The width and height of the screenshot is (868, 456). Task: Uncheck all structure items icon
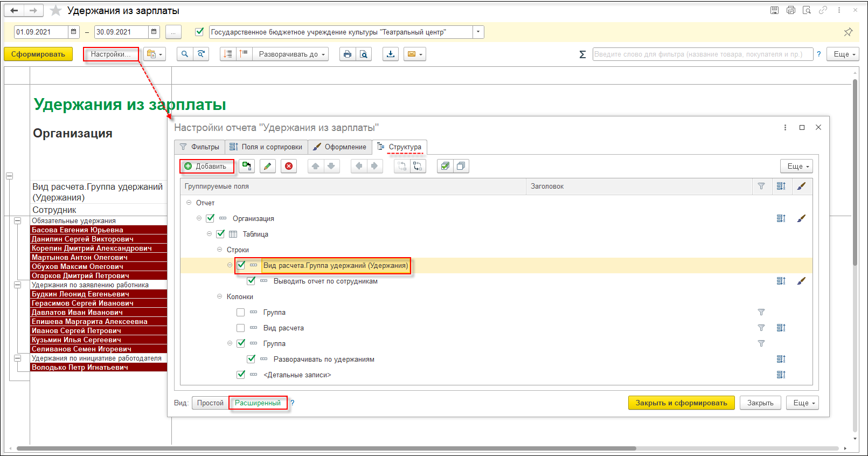point(461,166)
